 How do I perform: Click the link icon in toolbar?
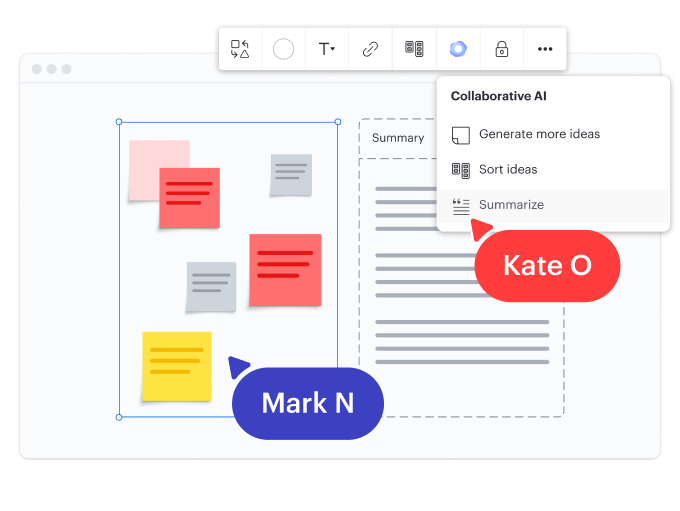370,49
